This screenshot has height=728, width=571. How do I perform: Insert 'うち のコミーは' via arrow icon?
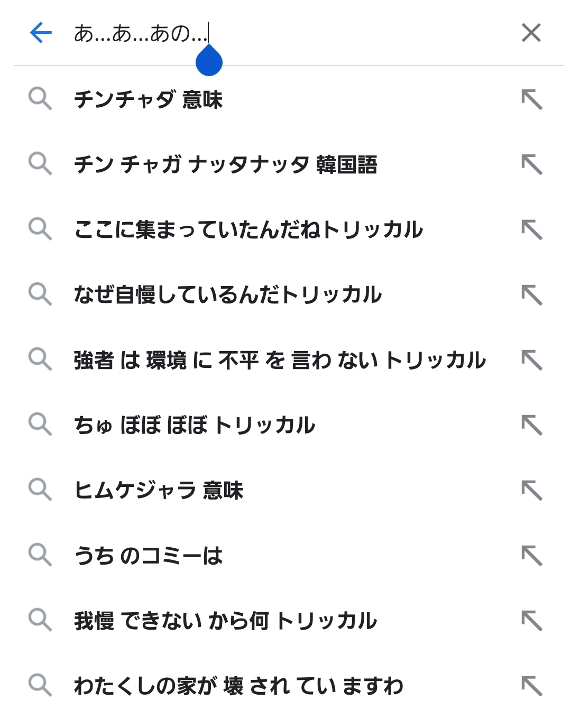click(x=531, y=555)
